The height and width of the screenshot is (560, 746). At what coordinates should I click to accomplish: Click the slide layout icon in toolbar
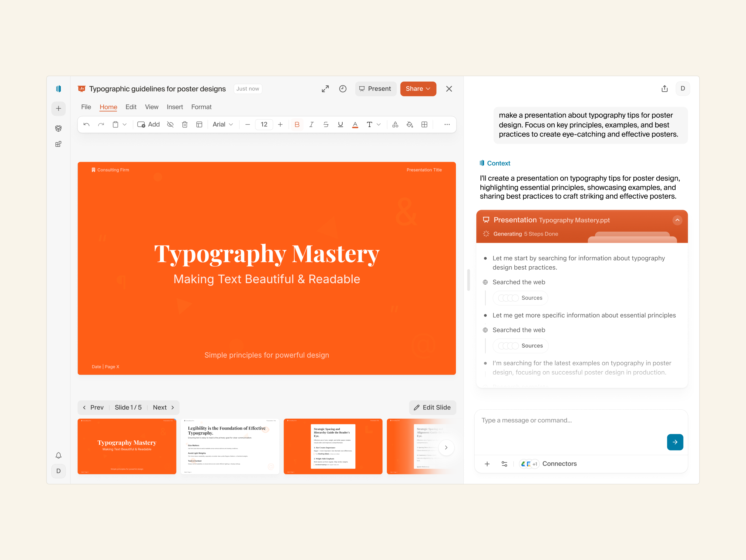tap(199, 125)
